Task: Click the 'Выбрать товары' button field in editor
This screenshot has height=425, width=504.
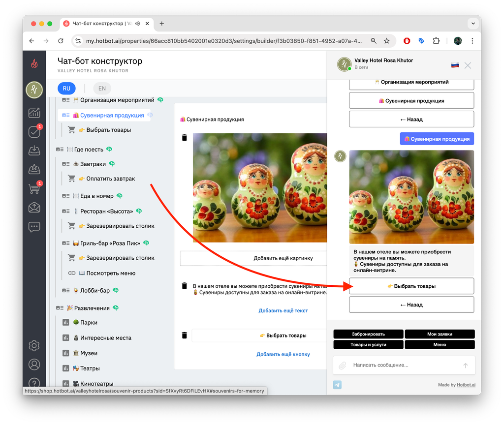Action: [259, 335]
